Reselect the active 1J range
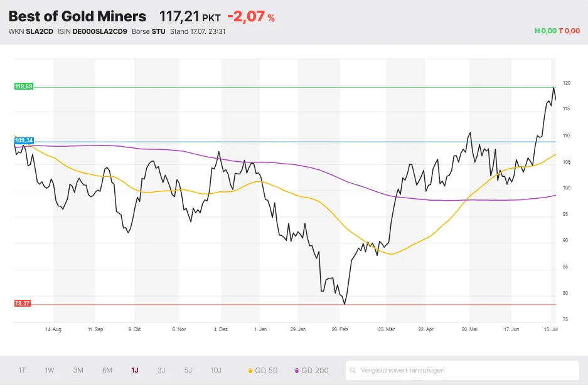This screenshot has height=387, width=588. pyautogui.click(x=134, y=370)
